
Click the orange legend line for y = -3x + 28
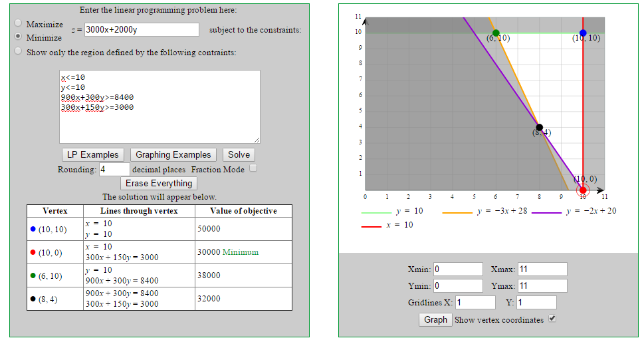(457, 212)
